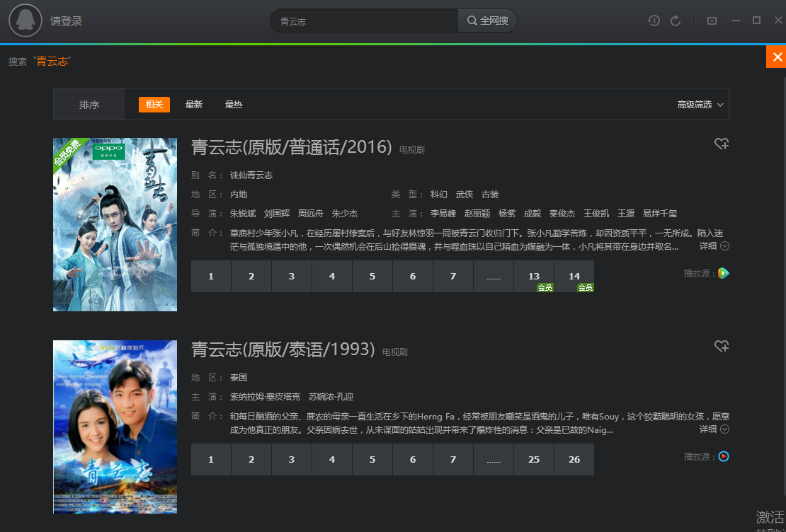Viewport: 786px width, 532px height.
Task: Expand the 详细 synopsis of the 2016 drama
Action: [x=711, y=245]
